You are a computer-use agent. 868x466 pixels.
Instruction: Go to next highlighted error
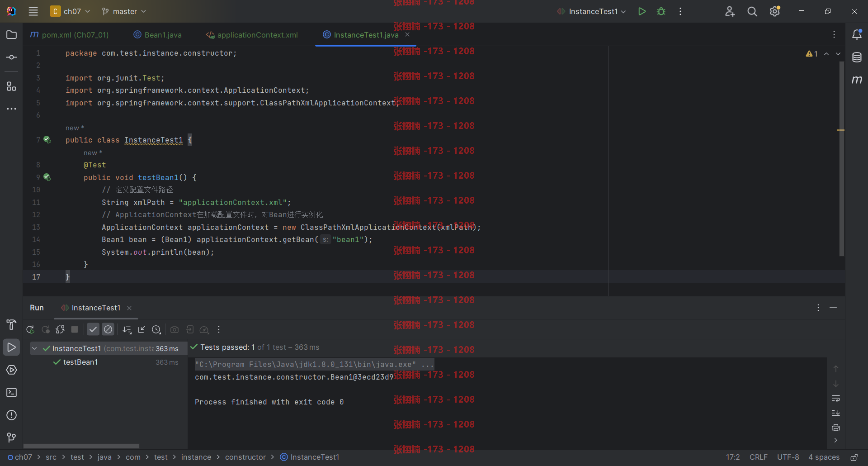pyautogui.click(x=838, y=54)
